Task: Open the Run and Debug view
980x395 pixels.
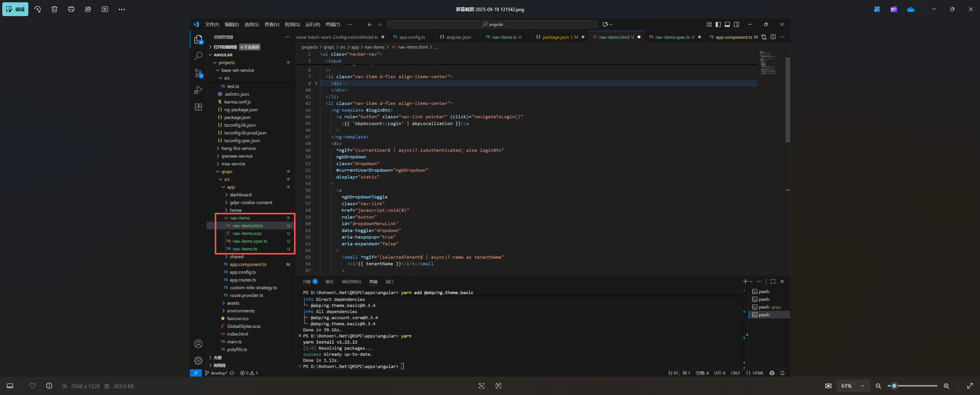Action: click(198, 90)
